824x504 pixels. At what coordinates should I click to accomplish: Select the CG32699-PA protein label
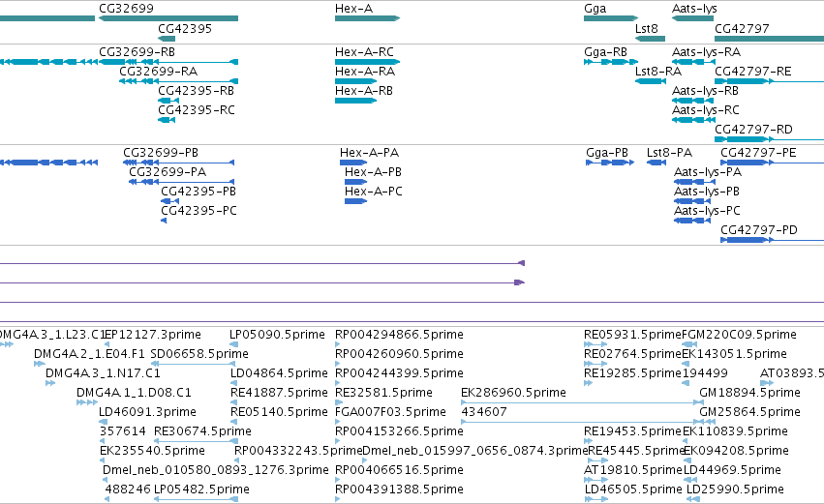click(168, 172)
